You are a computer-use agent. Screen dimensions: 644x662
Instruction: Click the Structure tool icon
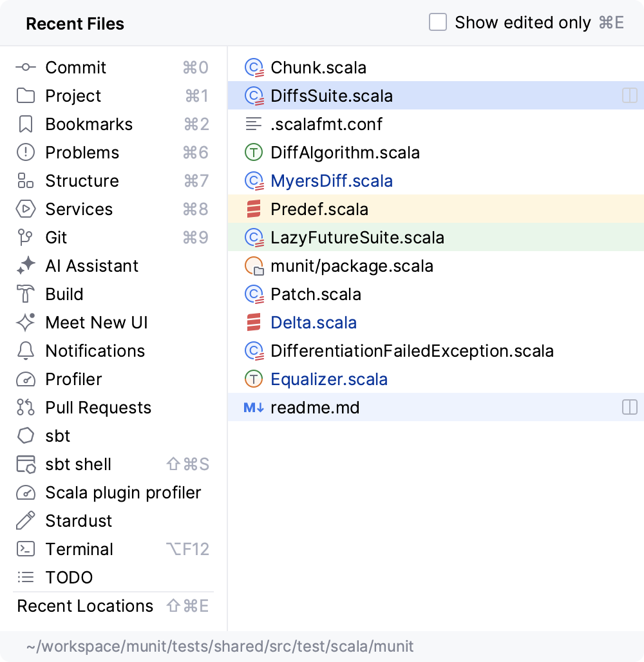point(26,181)
